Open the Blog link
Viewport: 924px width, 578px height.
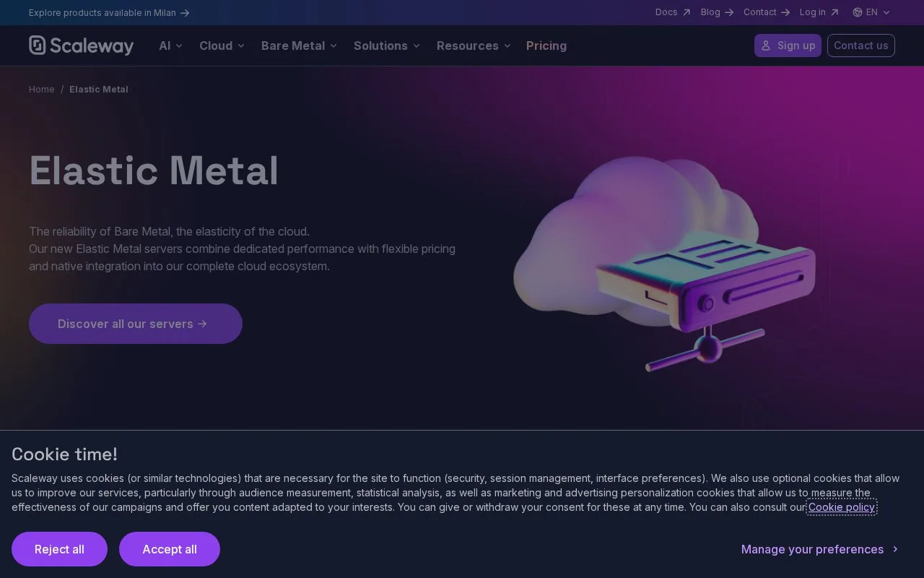click(x=717, y=12)
